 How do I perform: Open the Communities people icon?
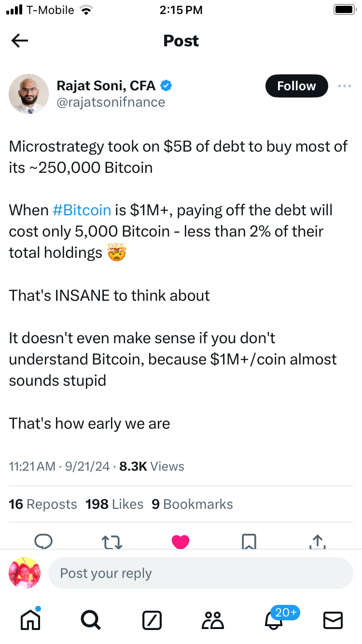point(213,620)
